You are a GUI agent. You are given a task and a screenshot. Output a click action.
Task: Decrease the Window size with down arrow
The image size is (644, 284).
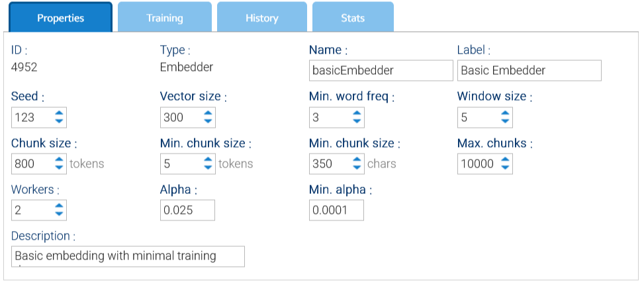click(506, 122)
